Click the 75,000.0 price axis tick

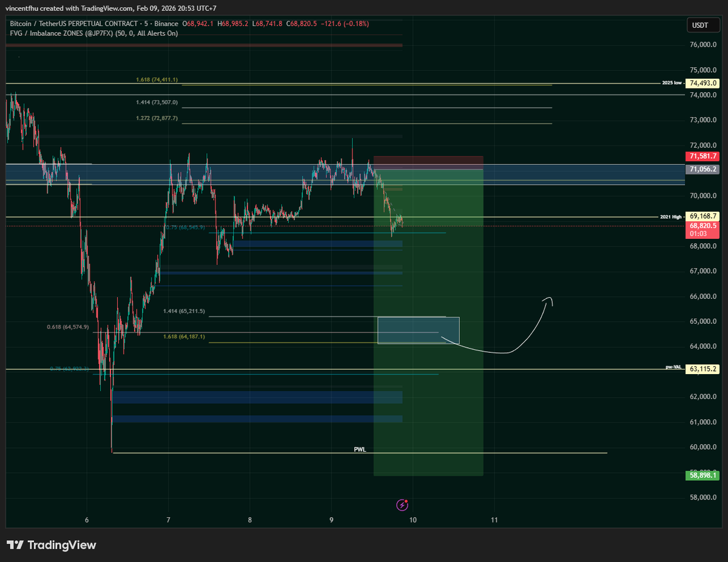703,70
